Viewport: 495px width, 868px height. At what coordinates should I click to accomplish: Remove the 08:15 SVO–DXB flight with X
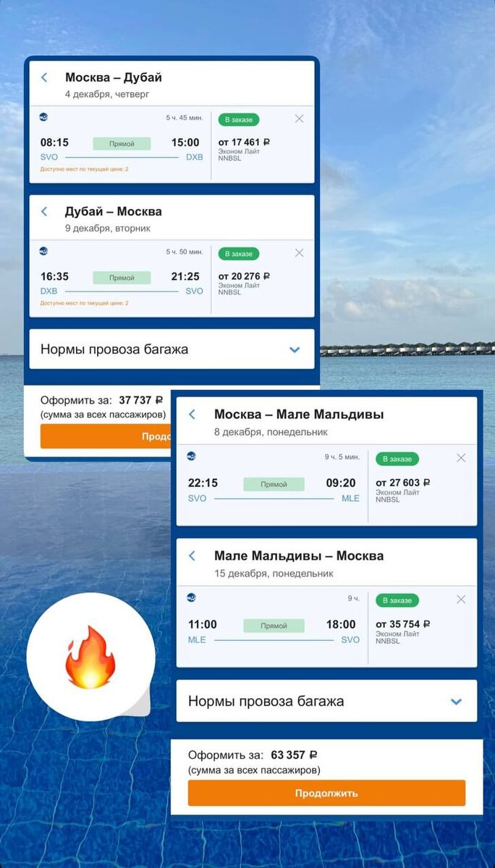click(x=299, y=119)
